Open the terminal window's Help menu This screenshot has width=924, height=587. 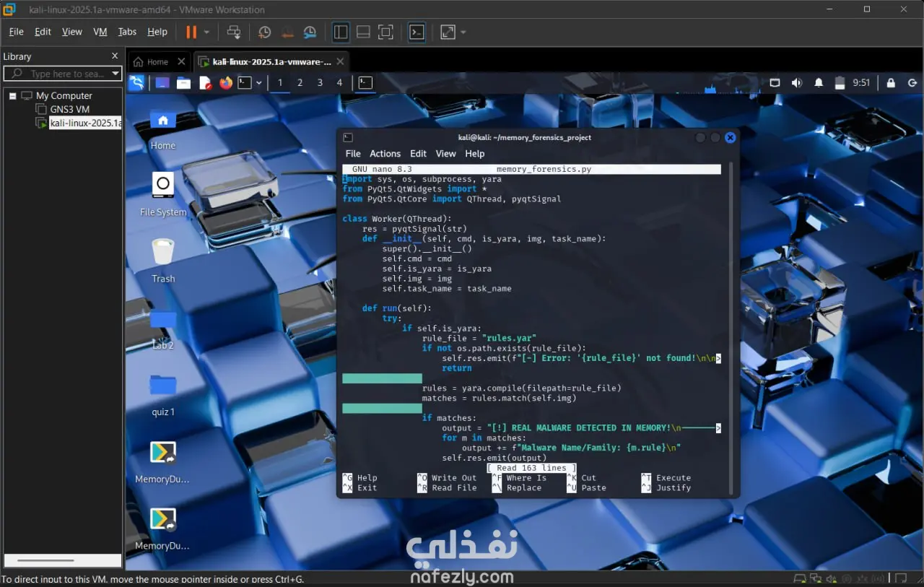click(x=475, y=154)
